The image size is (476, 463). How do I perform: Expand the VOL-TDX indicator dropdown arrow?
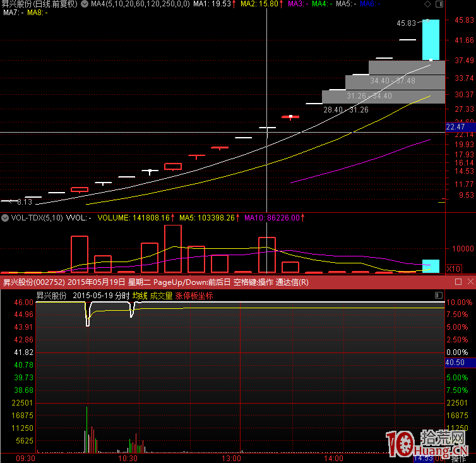(5, 218)
